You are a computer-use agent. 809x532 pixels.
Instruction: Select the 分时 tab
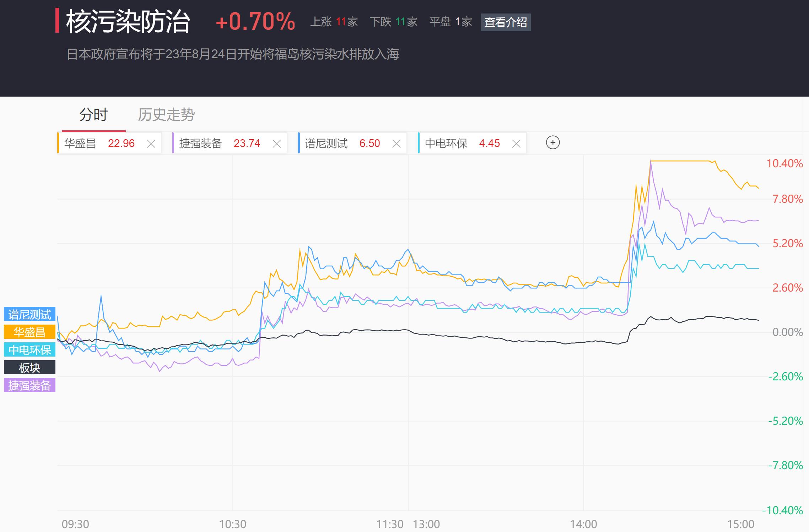[x=93, y=115]
